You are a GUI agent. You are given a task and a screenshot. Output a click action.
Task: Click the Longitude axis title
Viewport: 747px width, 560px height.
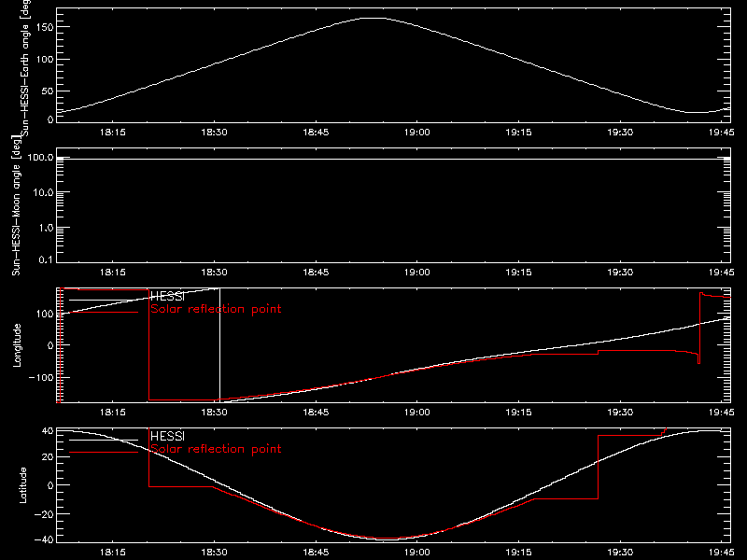click(x=17, y=345)
